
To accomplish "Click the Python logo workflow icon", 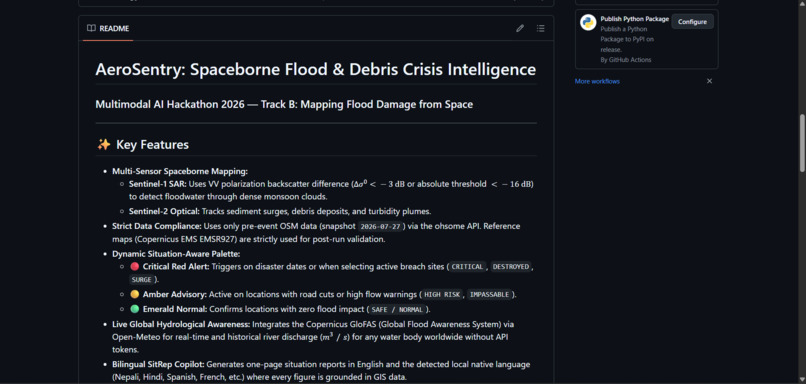I will click(588, 22).
